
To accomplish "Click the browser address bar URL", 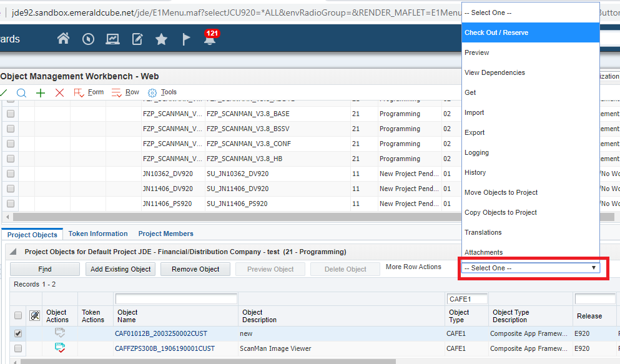I will pyautogui.click(x=237, y=12).
